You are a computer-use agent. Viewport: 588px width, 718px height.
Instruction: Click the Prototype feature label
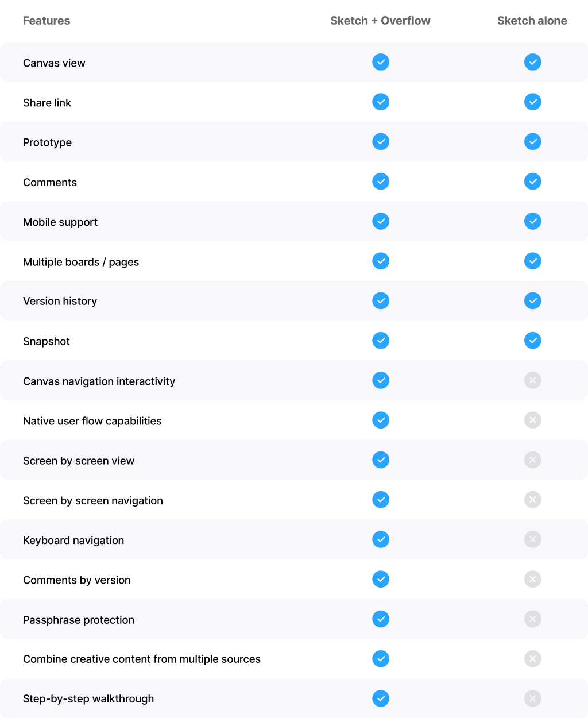[47, 142]
